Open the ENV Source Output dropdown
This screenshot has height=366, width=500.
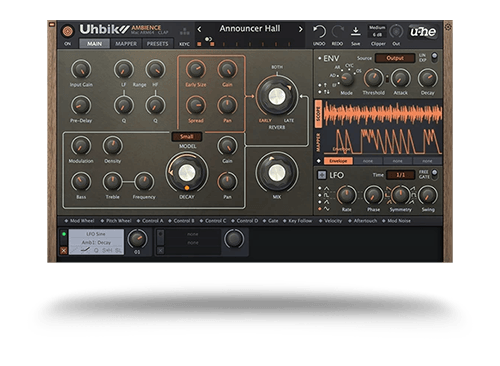[395, 58]
